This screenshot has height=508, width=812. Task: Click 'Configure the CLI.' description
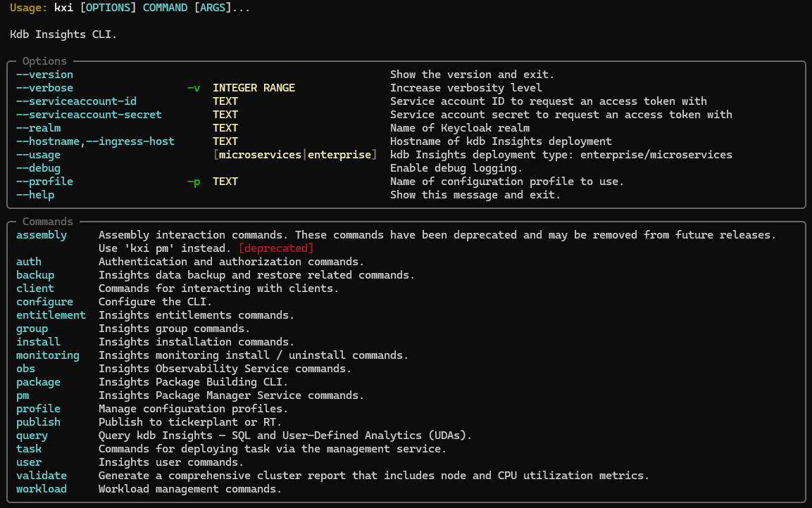(x=156, y=302)
